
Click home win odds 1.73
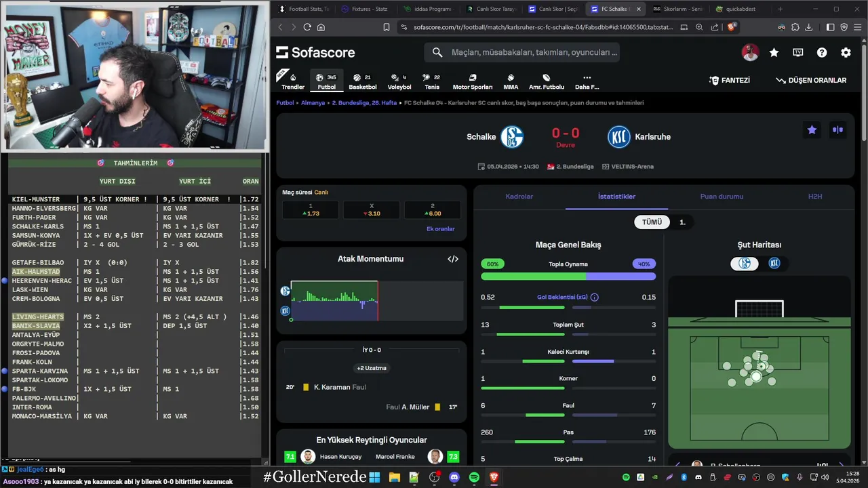tap(311, 209)
